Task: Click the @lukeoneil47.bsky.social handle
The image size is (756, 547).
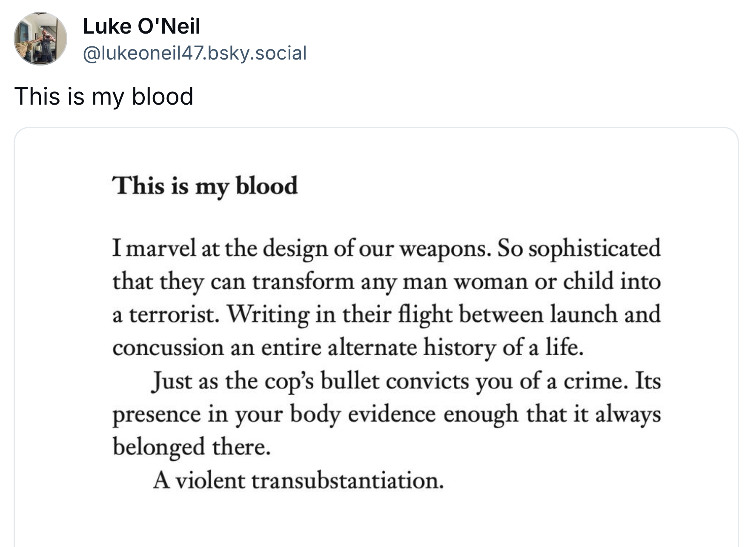Action: point(195,53)
